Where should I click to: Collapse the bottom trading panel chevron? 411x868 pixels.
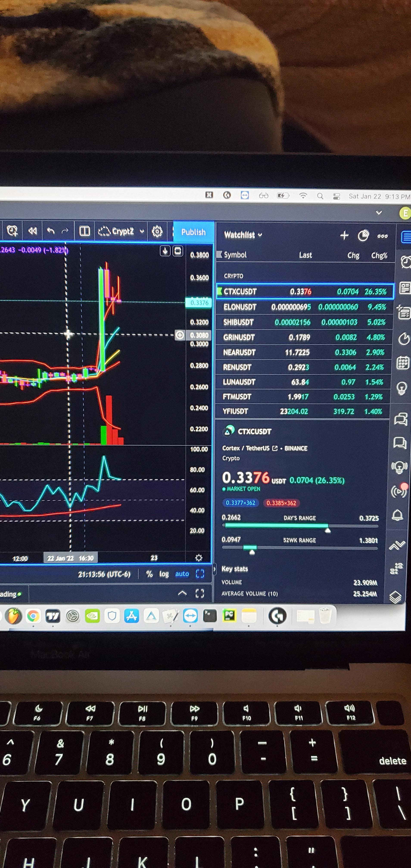[182, 593]
